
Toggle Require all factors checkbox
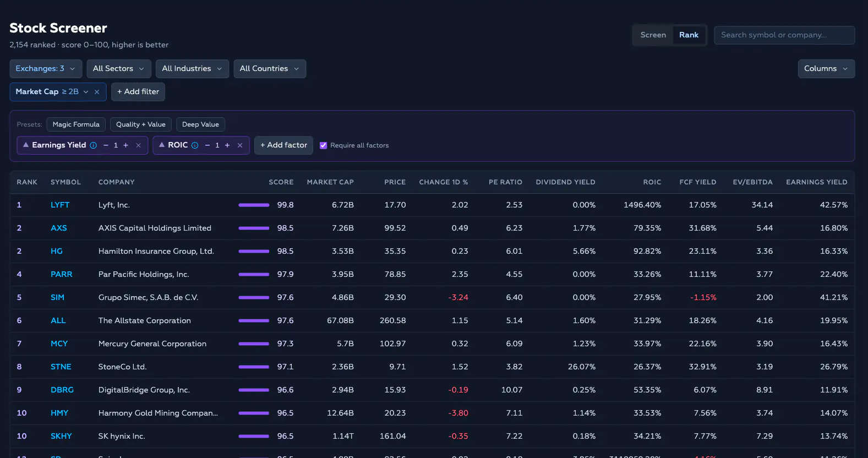pyautogui.click(x=324, y=145)
